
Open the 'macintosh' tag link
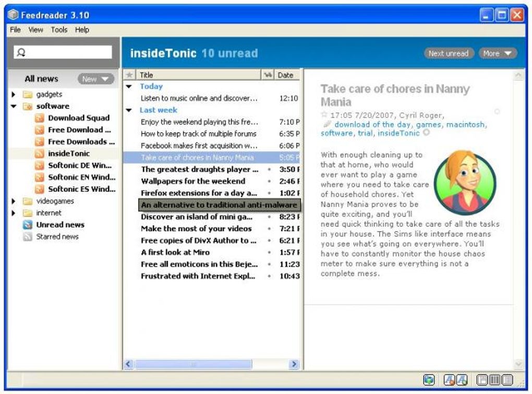coord(465,125)
